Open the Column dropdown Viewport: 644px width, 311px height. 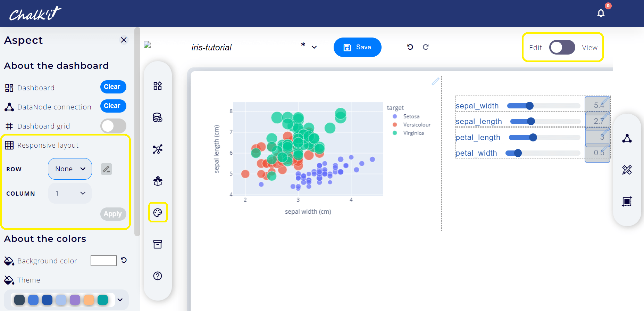coord(70,193)
